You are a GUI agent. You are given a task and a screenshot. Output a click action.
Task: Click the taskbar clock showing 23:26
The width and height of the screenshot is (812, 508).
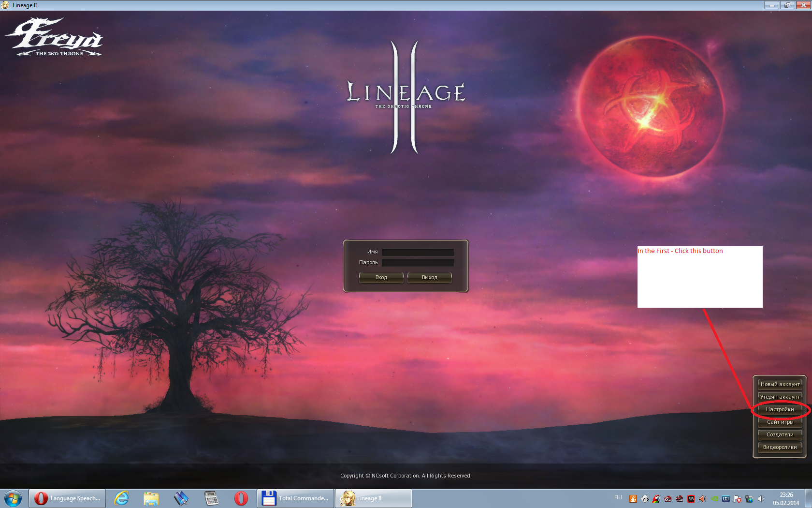point(786,499)
